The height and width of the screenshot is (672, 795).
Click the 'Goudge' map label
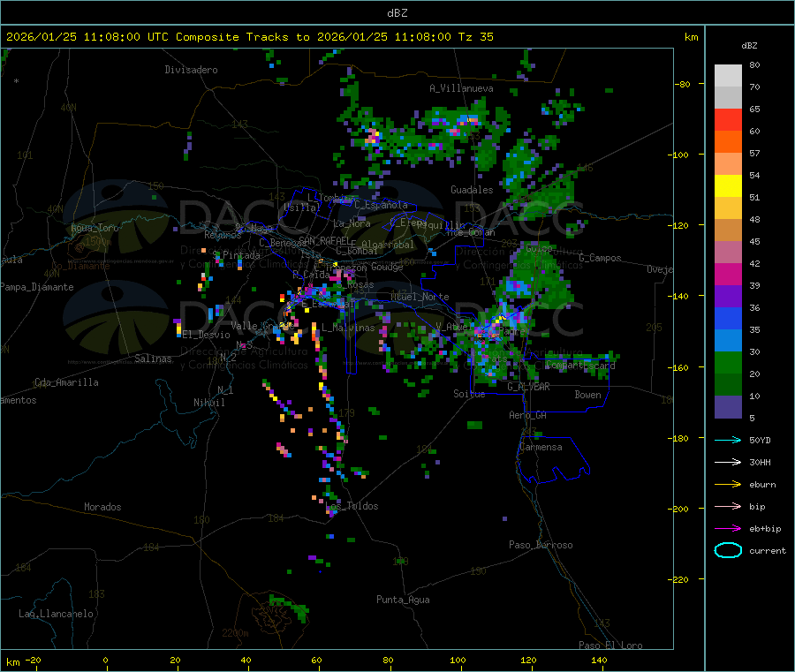387,267
